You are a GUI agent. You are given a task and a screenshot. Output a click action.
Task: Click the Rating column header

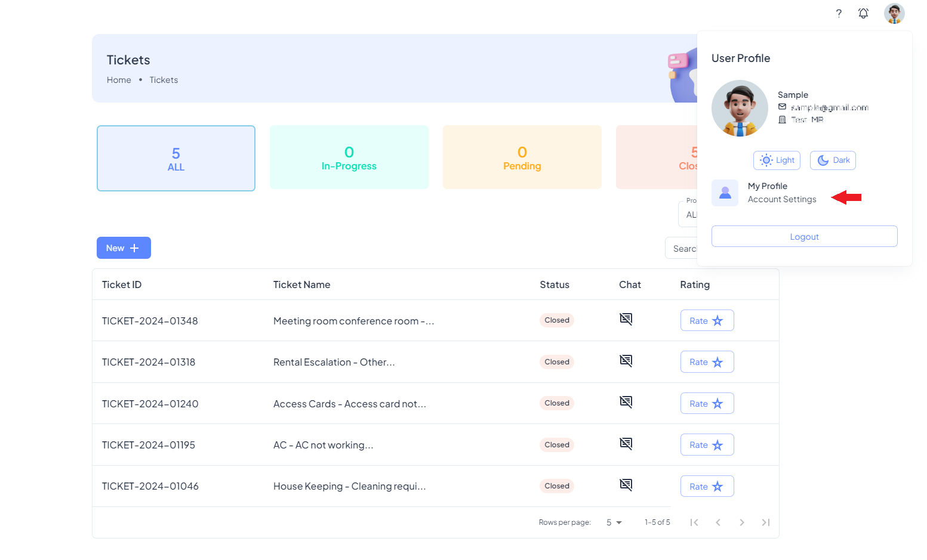(695, 284)
